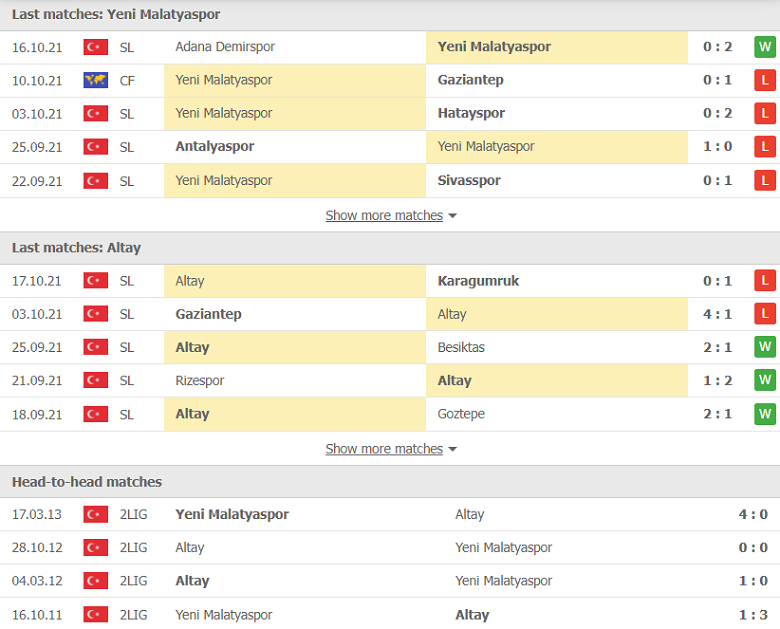
Task: Click date 17.10.21
Action: click(37, 281)
